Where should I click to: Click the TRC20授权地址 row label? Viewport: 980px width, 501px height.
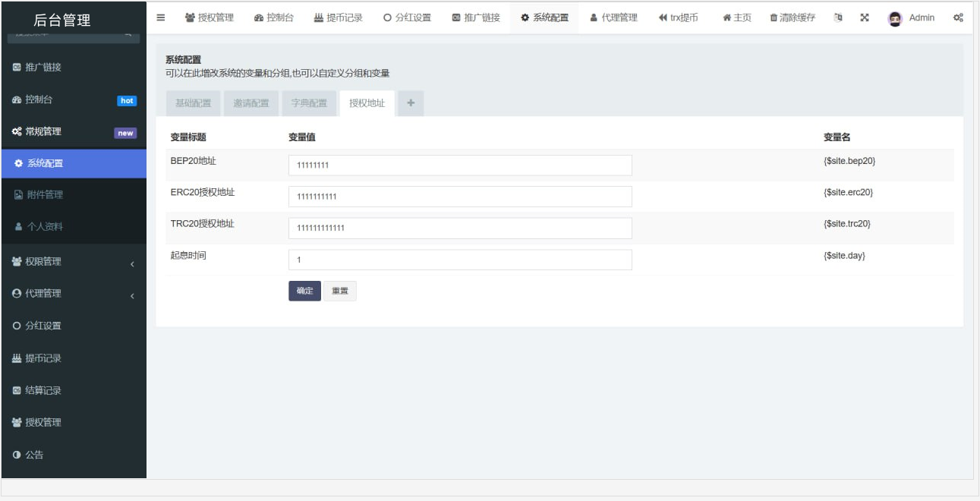(202, 224)
